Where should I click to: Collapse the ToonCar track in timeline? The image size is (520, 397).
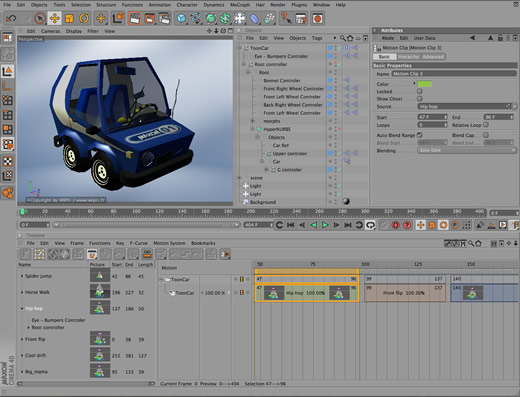tap(162, 279)
